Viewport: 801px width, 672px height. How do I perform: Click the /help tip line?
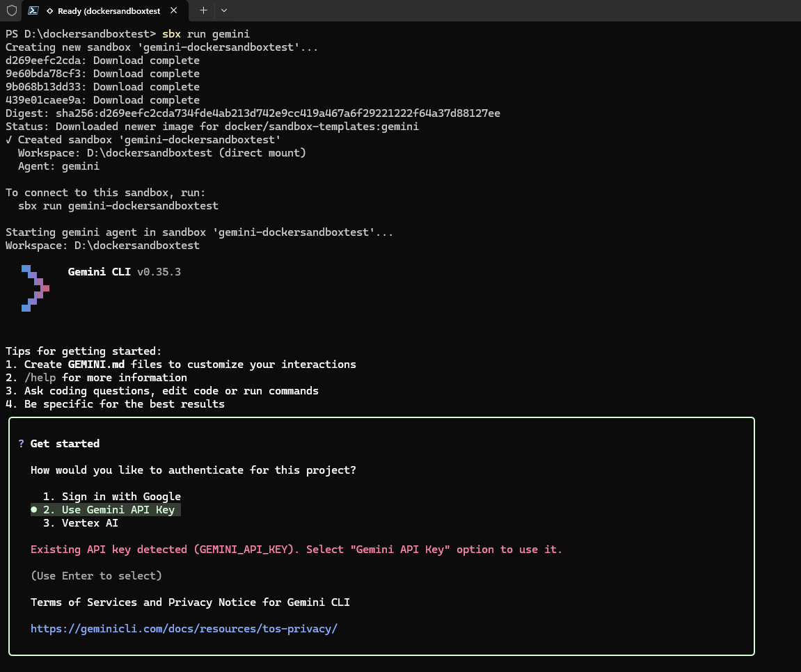tap(96, 377)
